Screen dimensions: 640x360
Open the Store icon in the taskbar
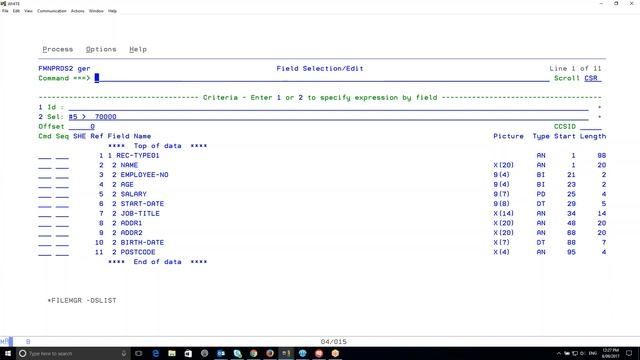(188, 353)
